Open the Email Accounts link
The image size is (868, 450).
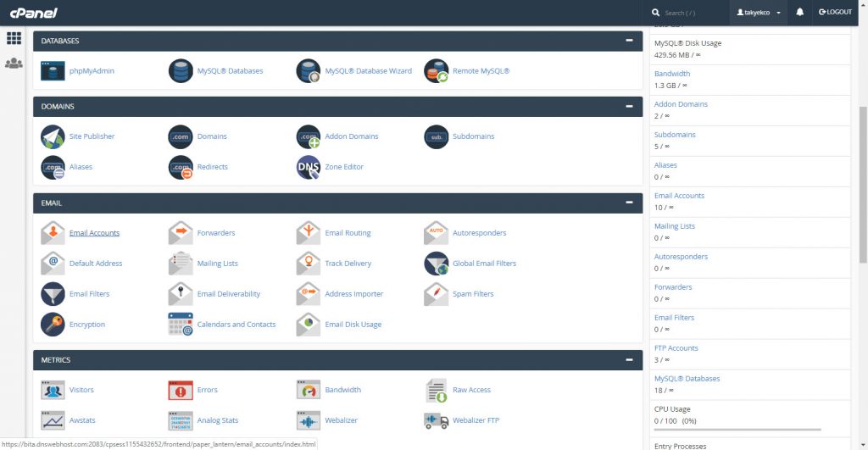point(94,233)
